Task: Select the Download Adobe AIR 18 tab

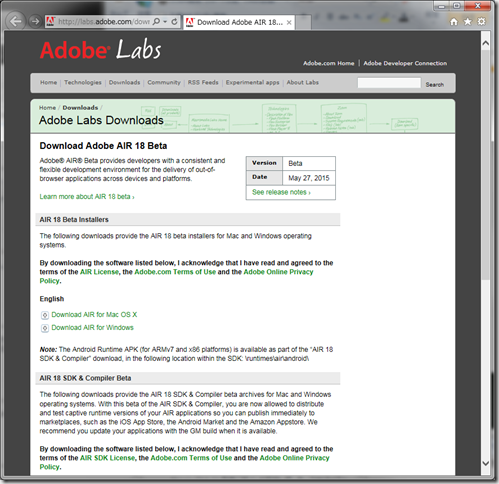Action: point(239,22)
